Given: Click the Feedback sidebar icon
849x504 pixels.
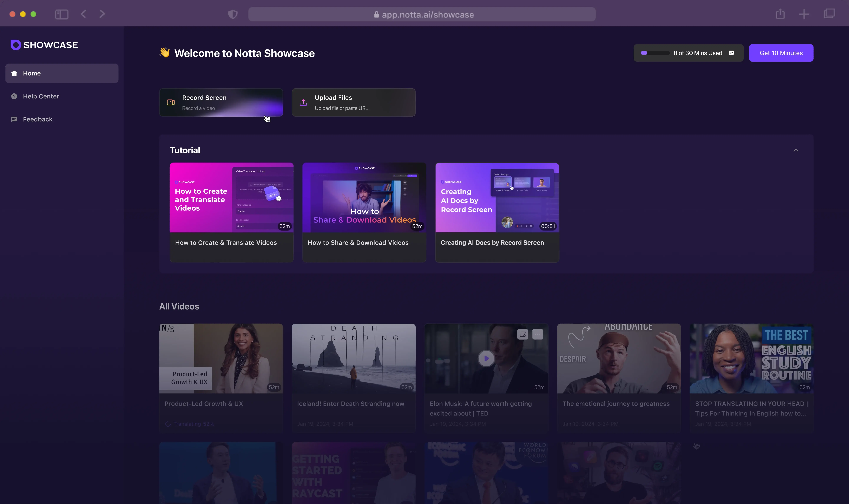Looking at the screenshot, I should click(x=15, y=119).
